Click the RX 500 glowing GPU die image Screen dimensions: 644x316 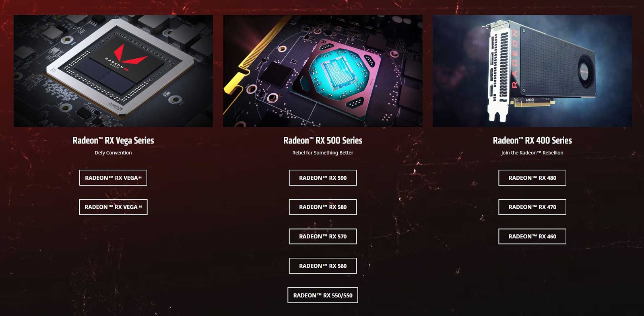tap(323, 71)
